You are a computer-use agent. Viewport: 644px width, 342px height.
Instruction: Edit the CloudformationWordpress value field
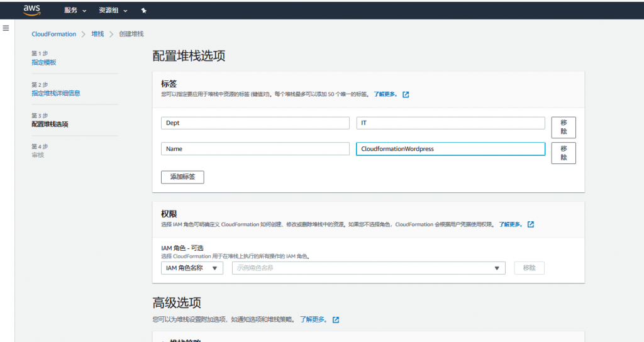point(450,148)
